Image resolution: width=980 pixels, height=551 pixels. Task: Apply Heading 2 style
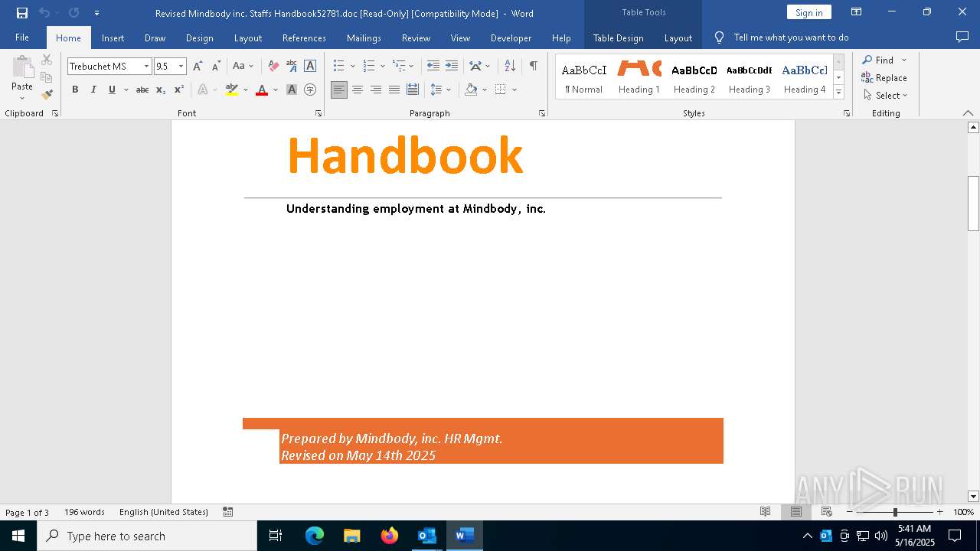click(694, 77)
